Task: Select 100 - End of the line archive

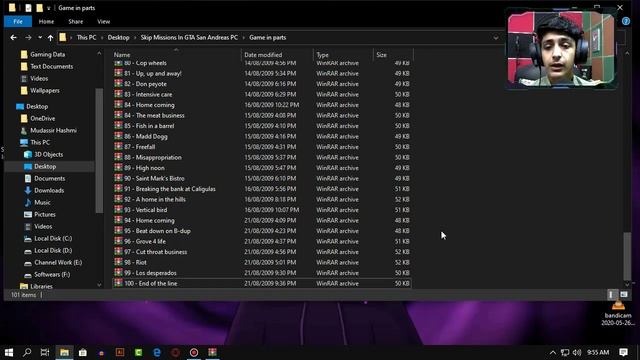Action: pyautogui.click(x=262, y=283)
